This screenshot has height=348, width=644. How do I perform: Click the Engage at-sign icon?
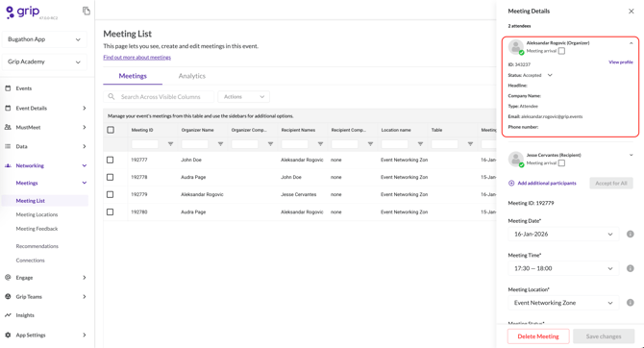tap(8, 277)
